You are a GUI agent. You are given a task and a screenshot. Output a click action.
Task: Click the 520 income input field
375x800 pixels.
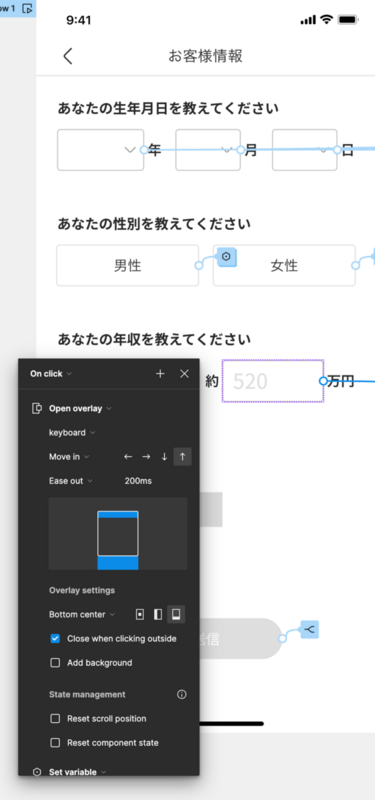(x=272, y=381)
